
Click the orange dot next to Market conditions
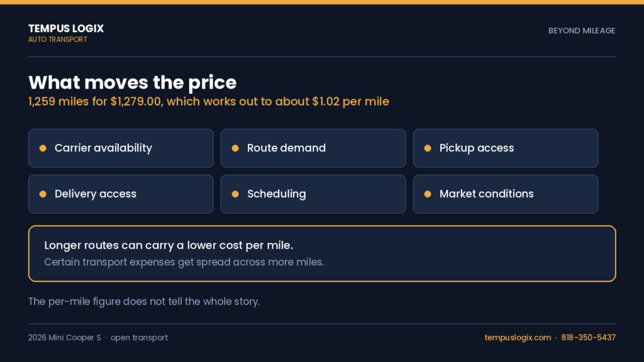coord(428,194)
